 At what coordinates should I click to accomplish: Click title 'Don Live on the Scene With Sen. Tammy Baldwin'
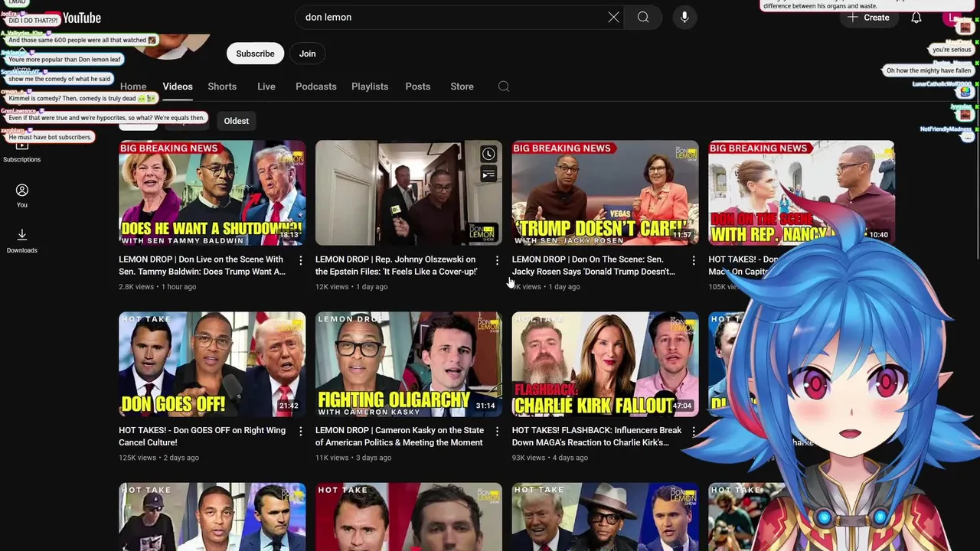[x=203, y=266]
